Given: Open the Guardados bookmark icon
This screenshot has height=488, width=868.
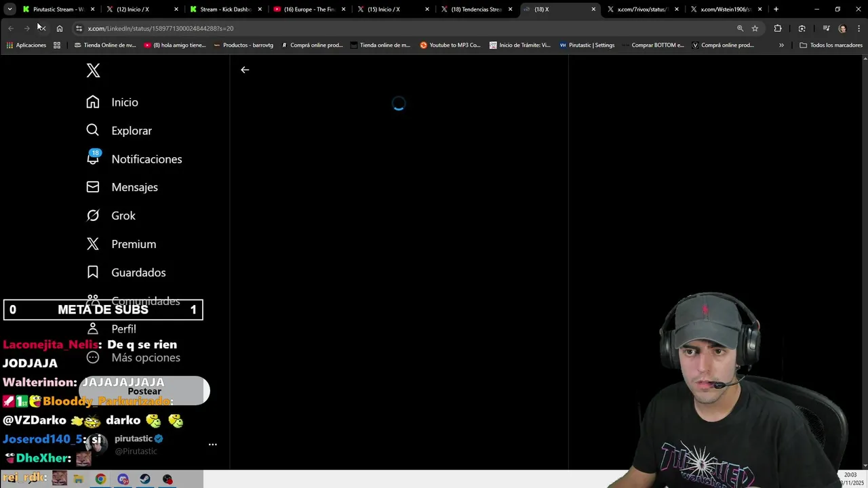Looking at the screenshot, I should click(93, 272).
